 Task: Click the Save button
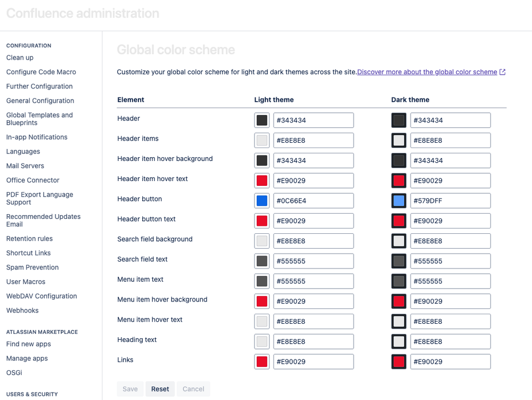pos(130,389)
